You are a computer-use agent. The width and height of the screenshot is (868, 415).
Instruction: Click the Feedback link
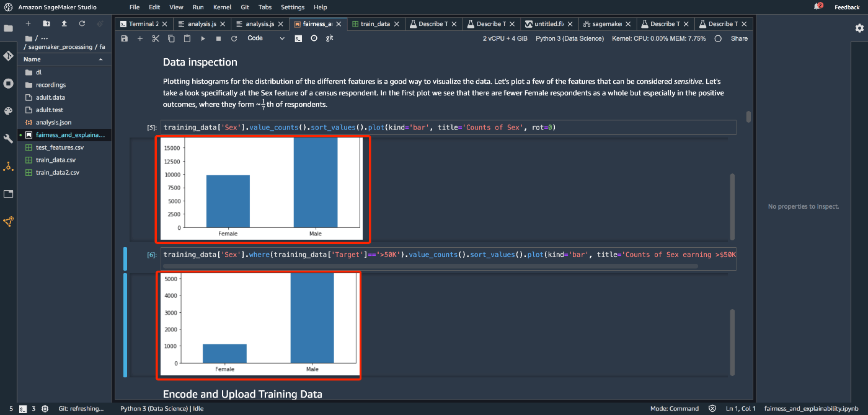pyautogui.click(x=847, y=7)
